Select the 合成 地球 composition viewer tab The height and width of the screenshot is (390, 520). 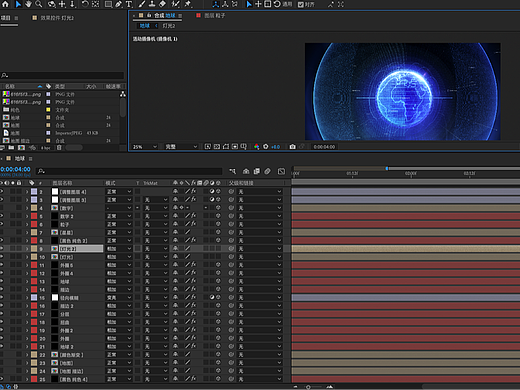coord(165,15)
